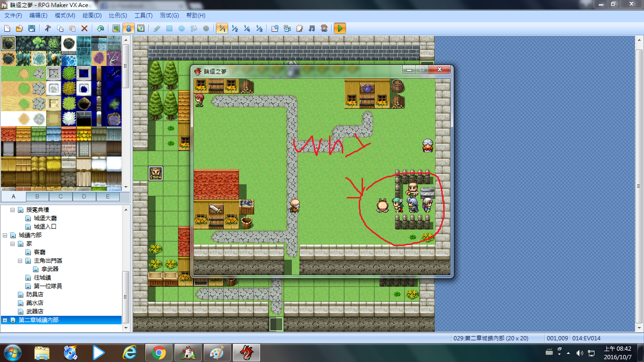Create a new project with toolbar icon
This screenshot has width=644, height=362.
[7, 28]
